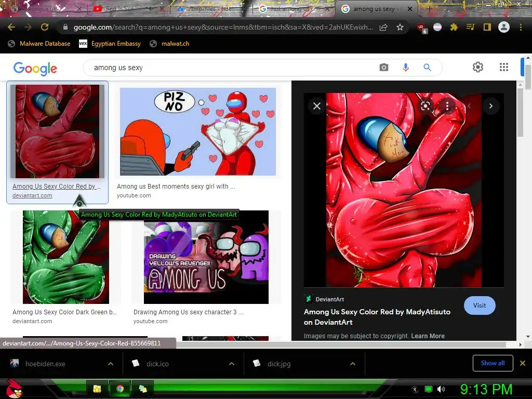Open the Chrome profile avatar

pos(504,27)
